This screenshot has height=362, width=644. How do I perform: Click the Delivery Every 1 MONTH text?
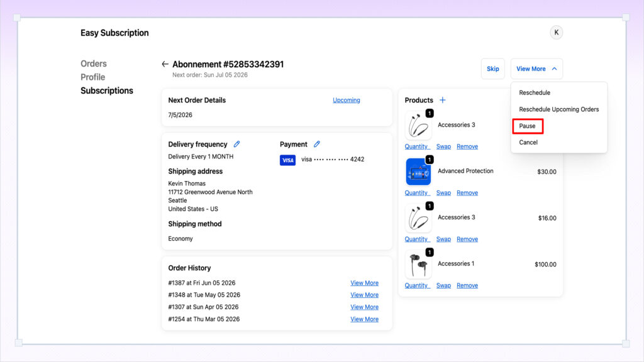click(201, 156)
